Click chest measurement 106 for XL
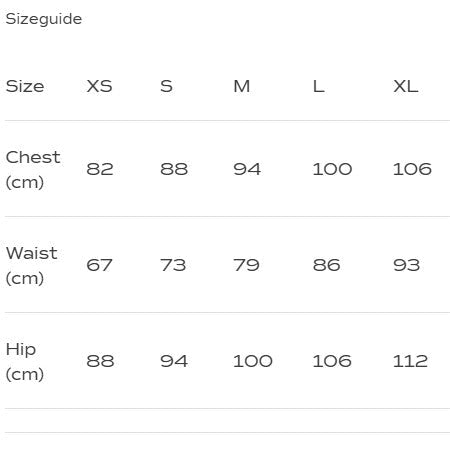The height and width of the screenshot is (450, 450). tap(412, 169)
